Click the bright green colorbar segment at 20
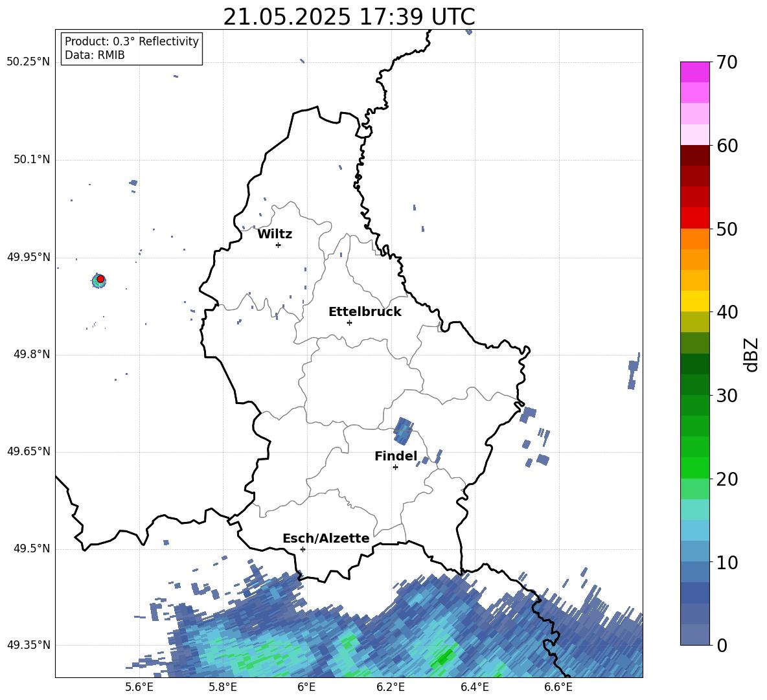 694,468
